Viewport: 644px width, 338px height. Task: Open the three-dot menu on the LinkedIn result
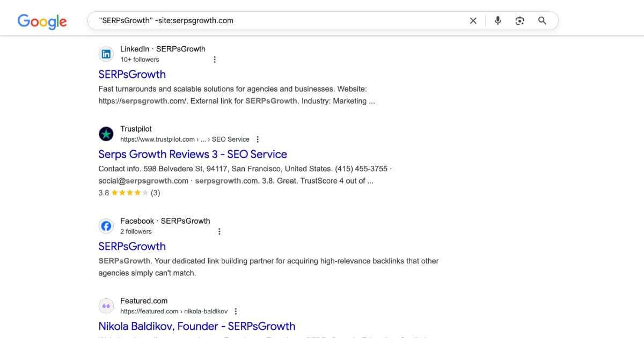tap(215, 59)
